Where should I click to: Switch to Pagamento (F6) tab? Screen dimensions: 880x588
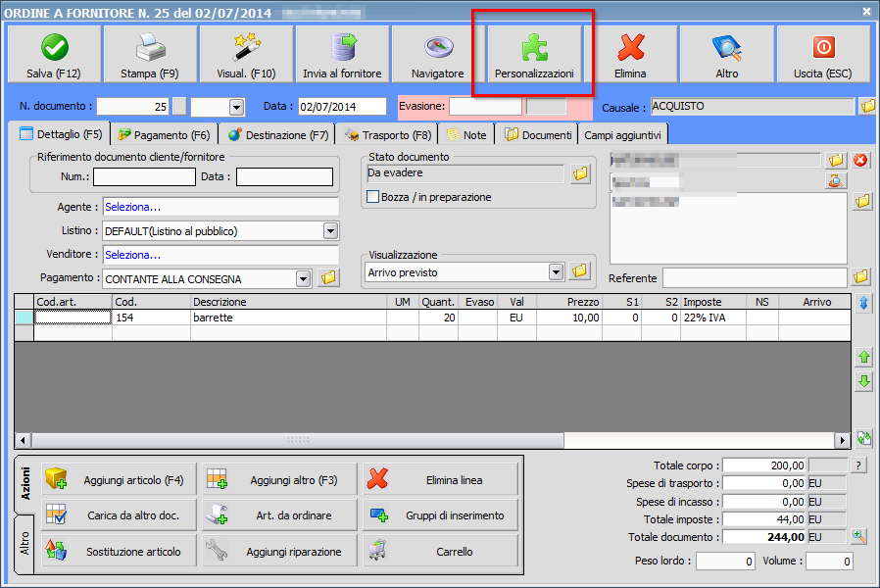click(x=164, y=135)
